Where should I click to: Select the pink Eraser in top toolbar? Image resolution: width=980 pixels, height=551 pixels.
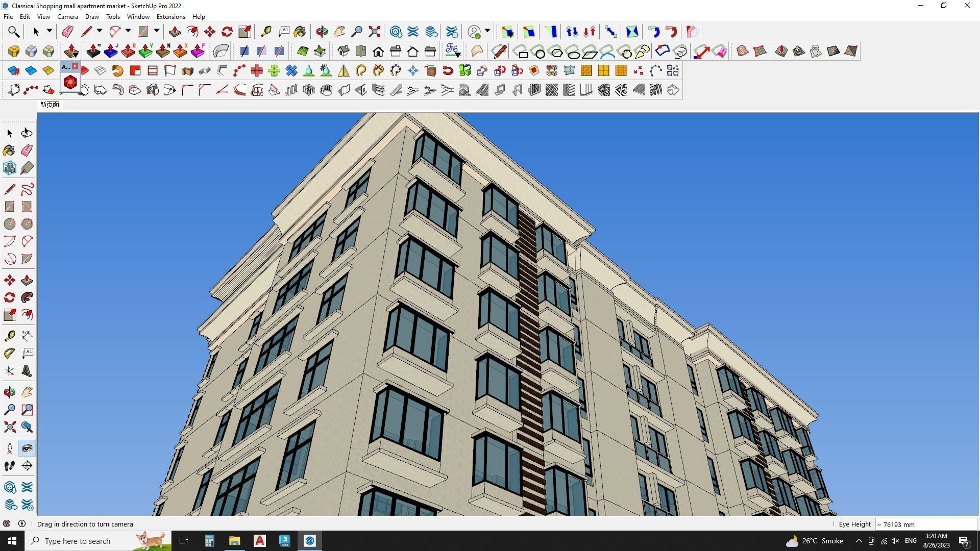pos(67,32)
